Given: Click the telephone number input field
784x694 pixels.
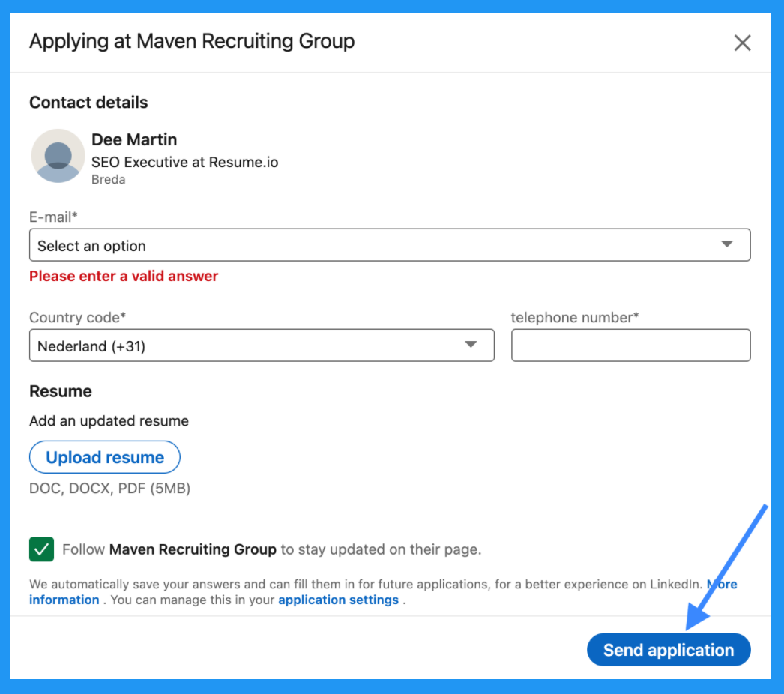Looking at the screenshot, I should click(630, 346).
